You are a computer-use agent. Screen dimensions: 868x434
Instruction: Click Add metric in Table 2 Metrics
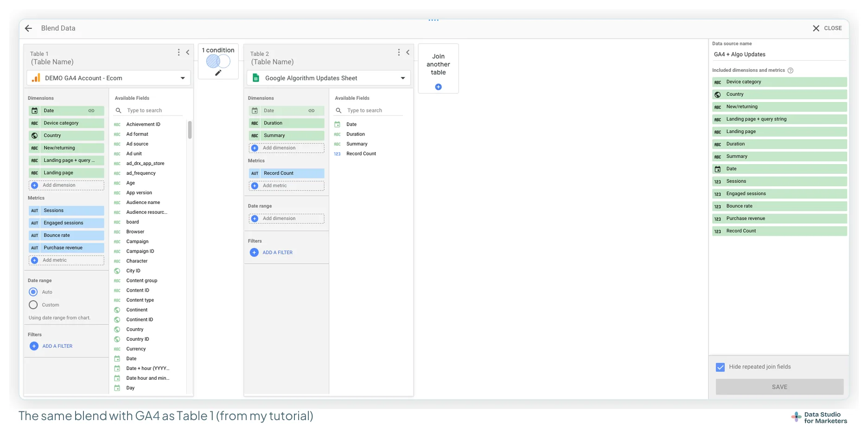coord(287,186)
